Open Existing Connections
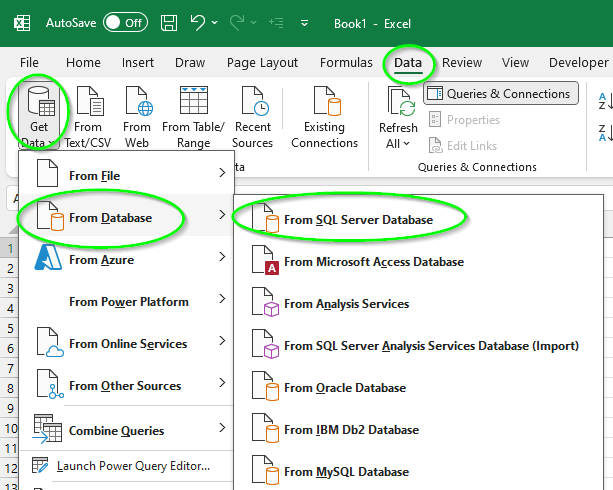Screen dimensions: 613x490 tap(324, 117)
